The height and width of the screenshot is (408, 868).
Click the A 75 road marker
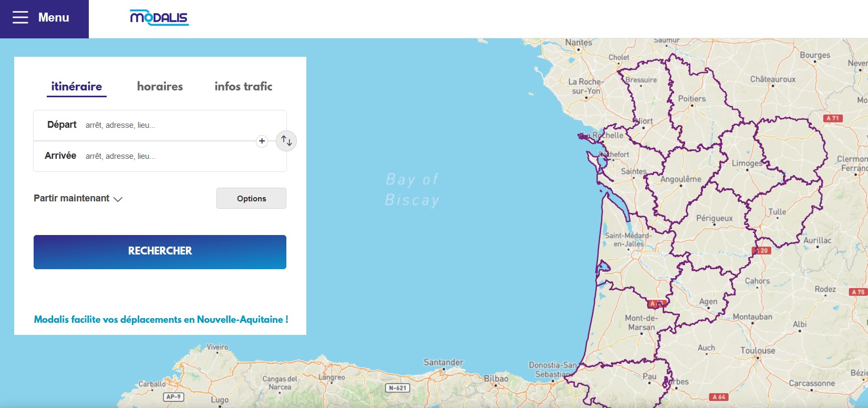point(858,292)
